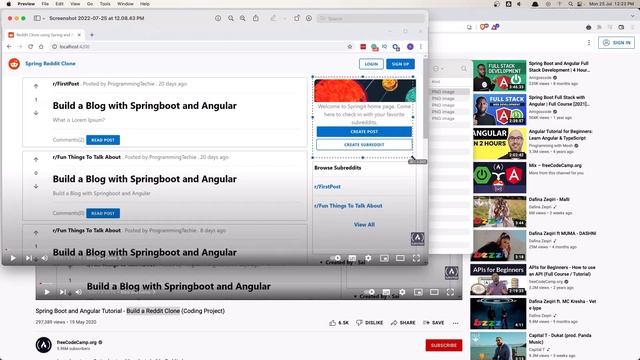Open the Tools menu
Screen dimensions: 640x360
coord(105,4)
